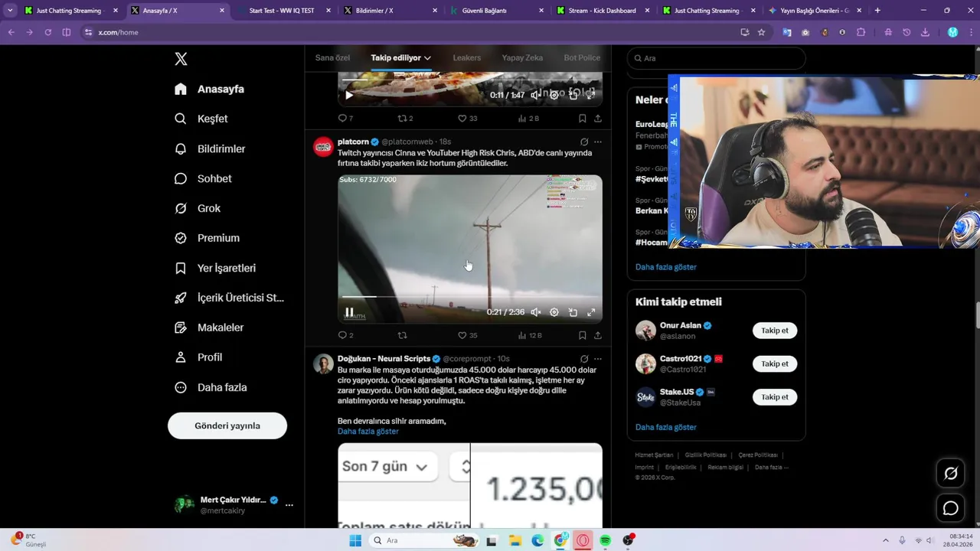Follow Onur Aslan

click(775, 331)
